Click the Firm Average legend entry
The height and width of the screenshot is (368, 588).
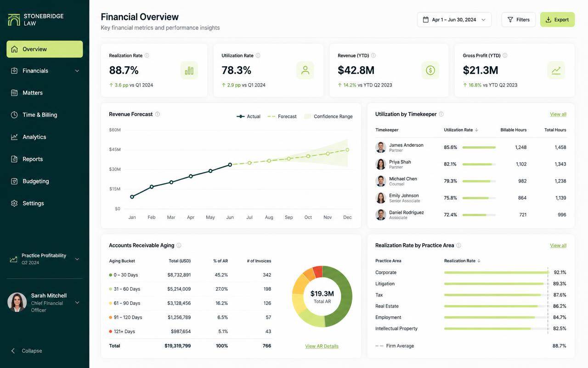[x=395, y=346]
